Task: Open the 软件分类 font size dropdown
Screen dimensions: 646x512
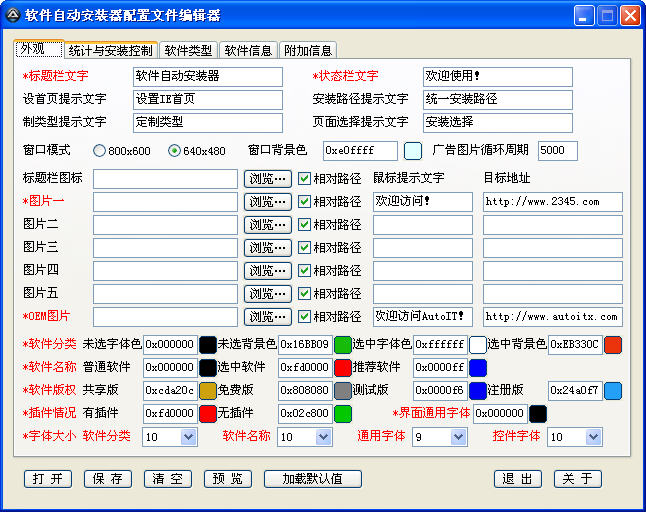Action: coord(188,437)
